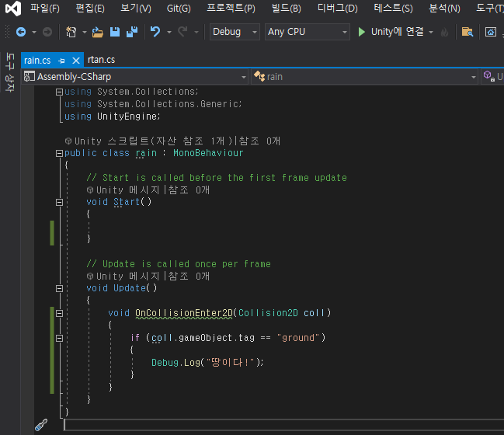Open the Any CPU platform dropdown
The height and width of the screenshot is (435, 504).
(x=308, y=32)
